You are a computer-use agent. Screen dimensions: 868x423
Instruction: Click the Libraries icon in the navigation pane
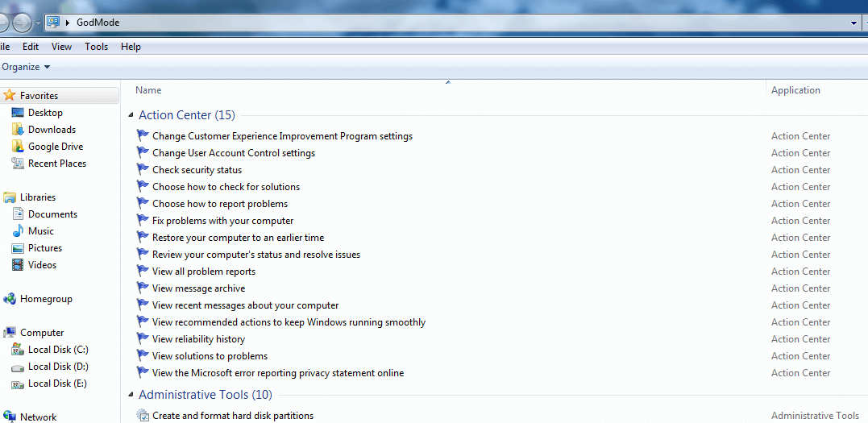(x=10, y=197)
